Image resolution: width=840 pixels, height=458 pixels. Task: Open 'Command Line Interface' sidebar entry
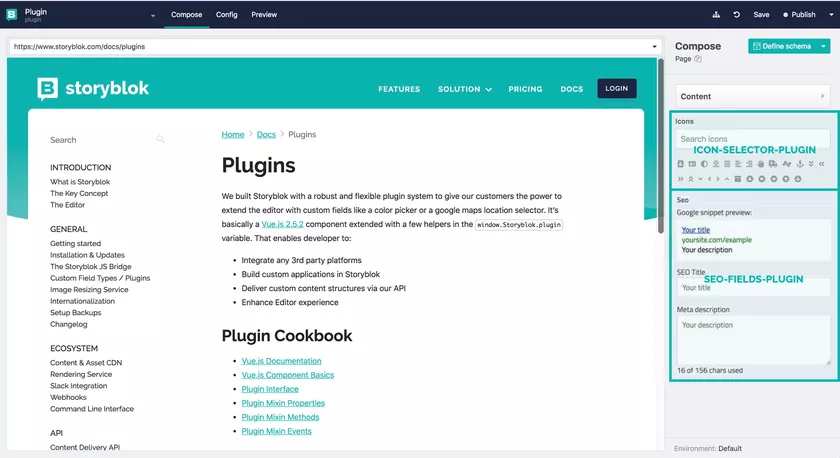pos(92,409)
